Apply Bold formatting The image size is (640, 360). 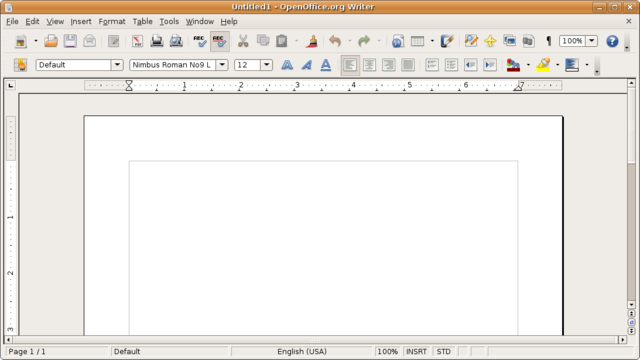(287, 65)
